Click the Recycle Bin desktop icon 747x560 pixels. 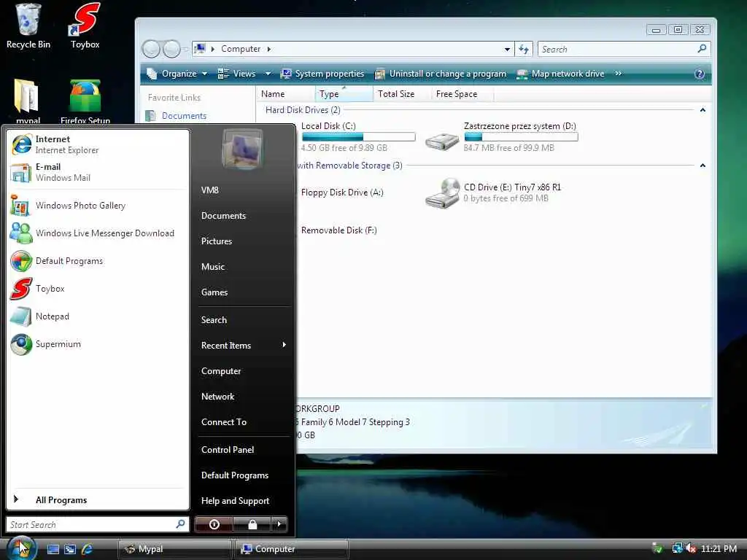point(28,26)
